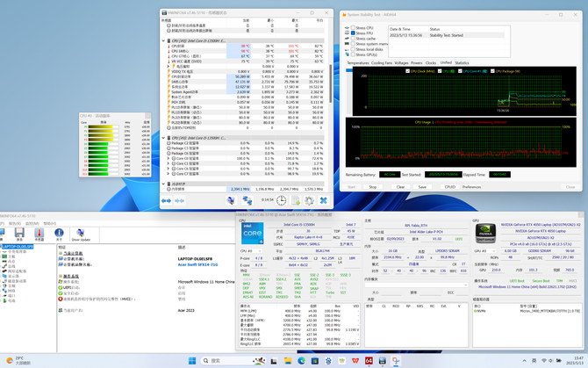The image size is (588, 368).
Task: Open sensor settings gear icon in HWiNFO
Action: (309, 201)
